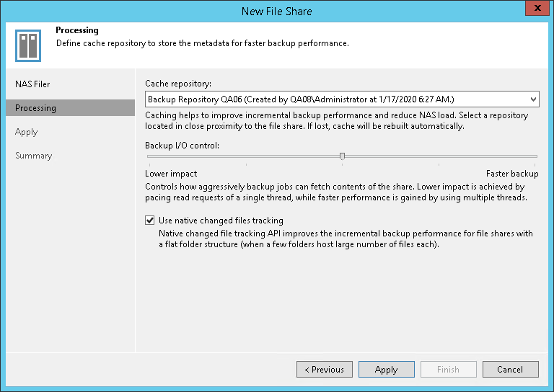This screenshot has height=392, width=554.
Task: Click the bold Processing heading at the top
Action: [77, 31]
